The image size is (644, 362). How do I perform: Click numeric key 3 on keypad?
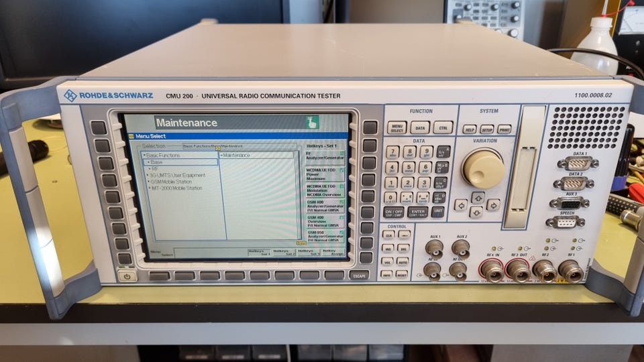(x=424, y=183)
